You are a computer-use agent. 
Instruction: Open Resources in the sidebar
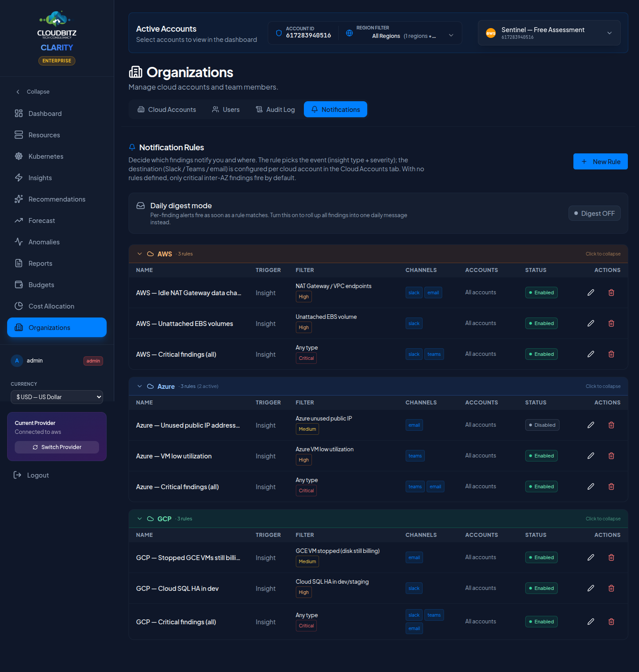pos(57,135)
